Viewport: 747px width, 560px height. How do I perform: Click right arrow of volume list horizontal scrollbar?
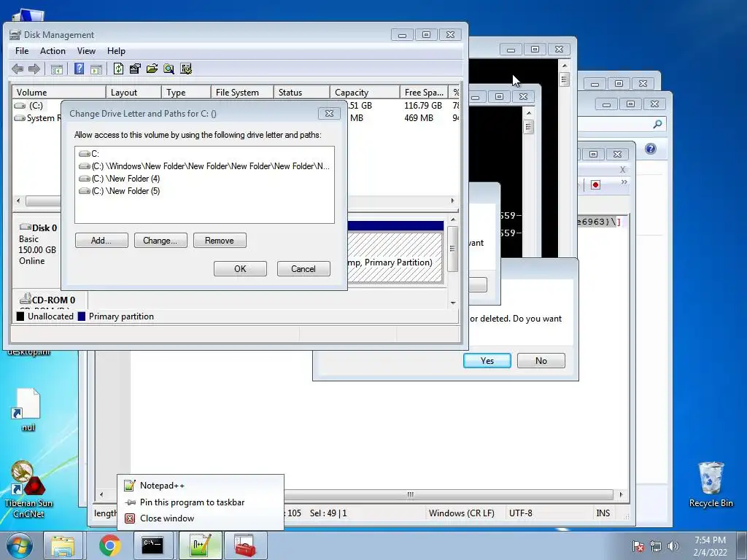tap(452, 201)
